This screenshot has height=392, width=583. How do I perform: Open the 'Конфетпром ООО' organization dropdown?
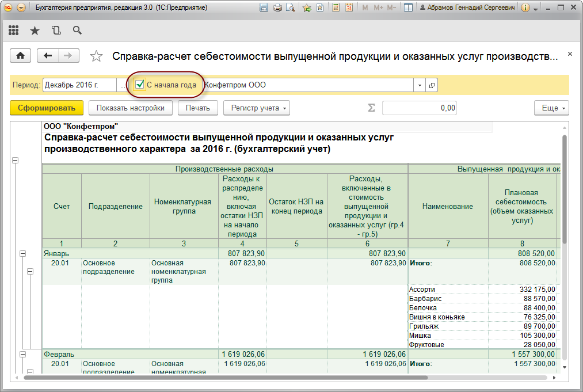coord(419,84)
